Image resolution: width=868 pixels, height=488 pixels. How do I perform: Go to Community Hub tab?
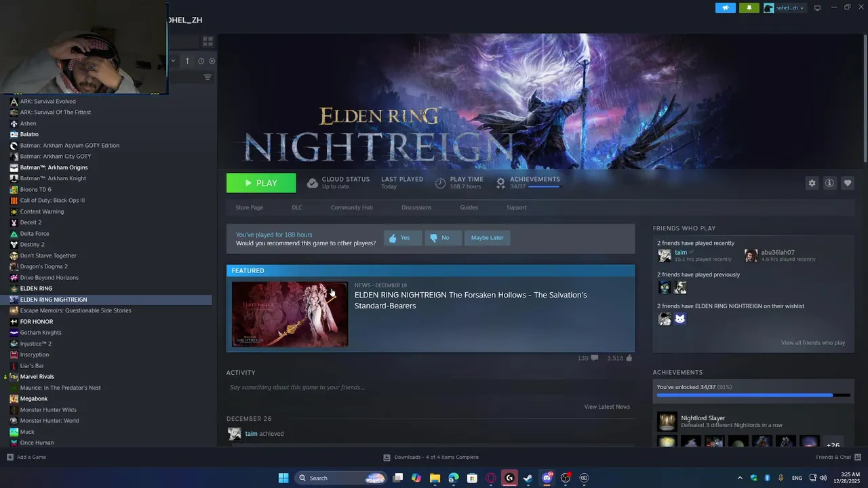(x=352, y=207)
